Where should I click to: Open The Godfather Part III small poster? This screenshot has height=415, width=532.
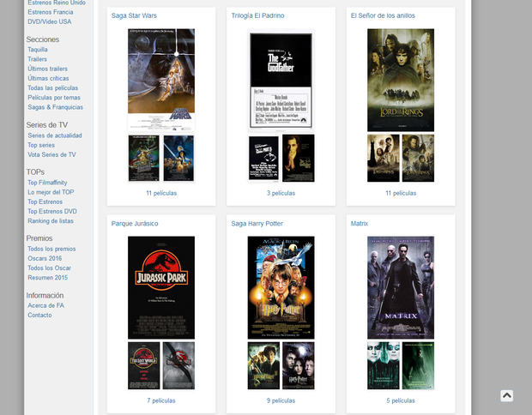[x=299, y=158]
